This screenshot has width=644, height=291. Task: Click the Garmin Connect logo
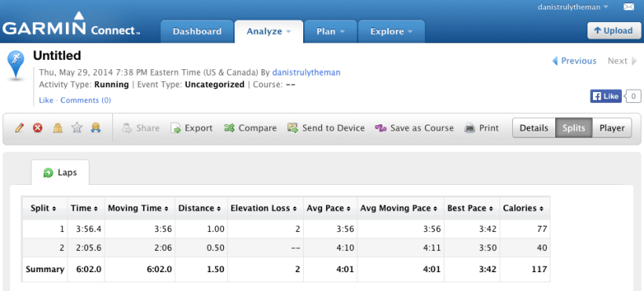(x=71, y=24)
